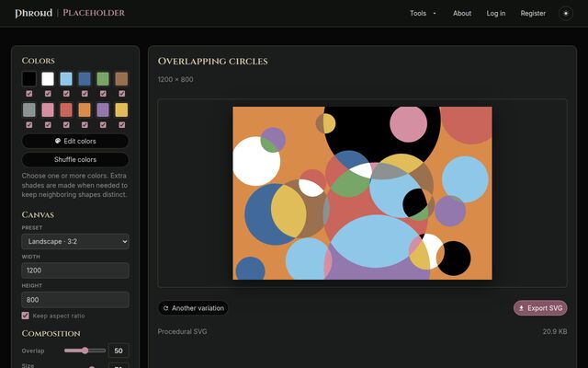The height and width of the screenshot is (368, 588).
Task: Uncheck the gray color checkbox
Action: click(x=29, y=125)
